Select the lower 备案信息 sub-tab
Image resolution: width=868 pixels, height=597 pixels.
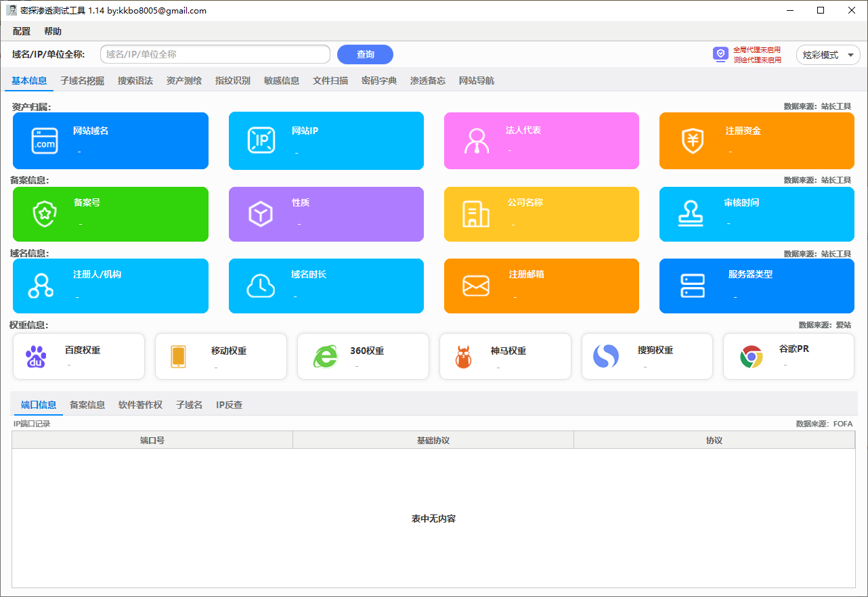pyautogui.click(x=87, y=405)
